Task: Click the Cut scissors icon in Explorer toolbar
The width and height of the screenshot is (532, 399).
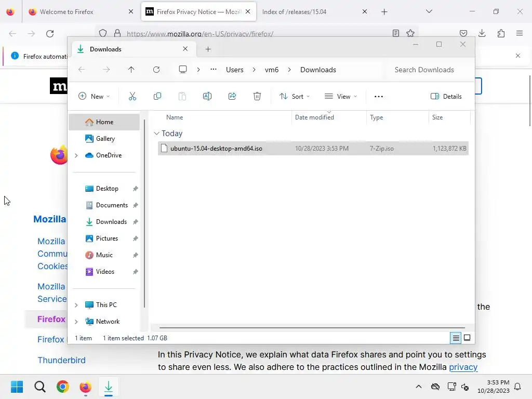Action: pyautogui.click(x=132, y=96)
